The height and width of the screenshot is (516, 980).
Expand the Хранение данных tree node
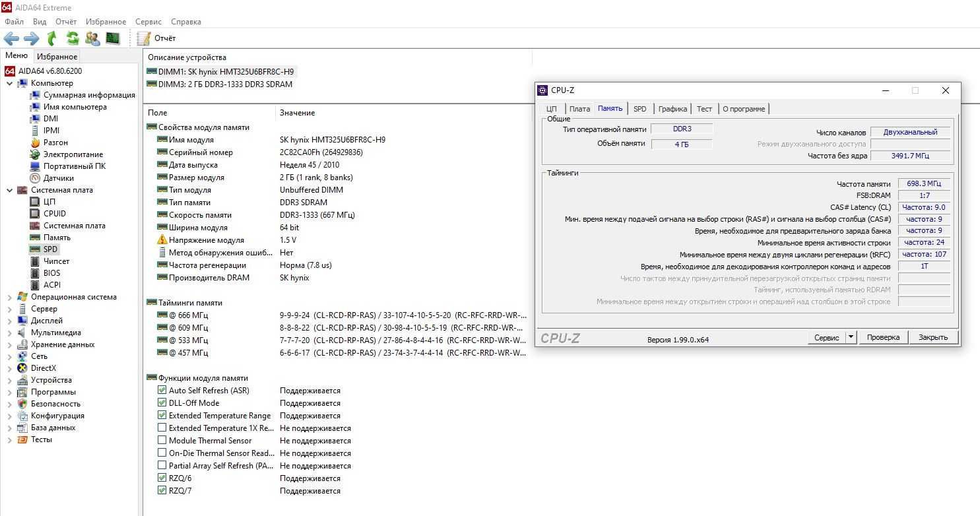tap(9, 344)
